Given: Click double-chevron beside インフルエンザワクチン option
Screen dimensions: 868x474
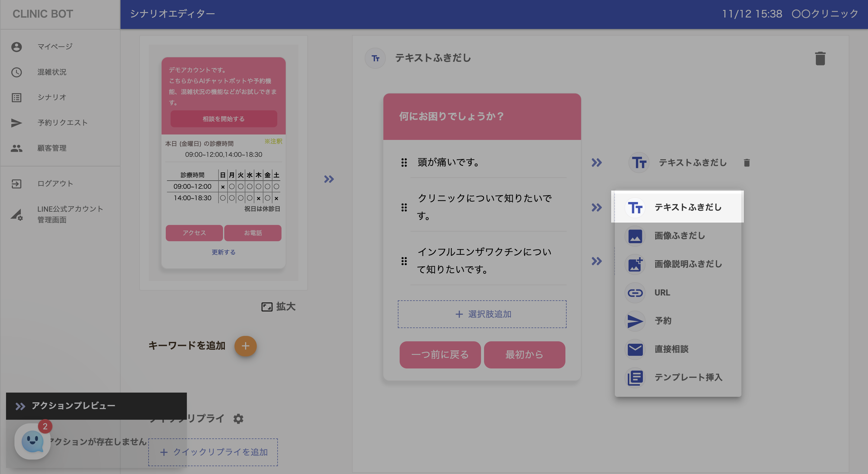Looking at the screenshot, I should 596,261.
